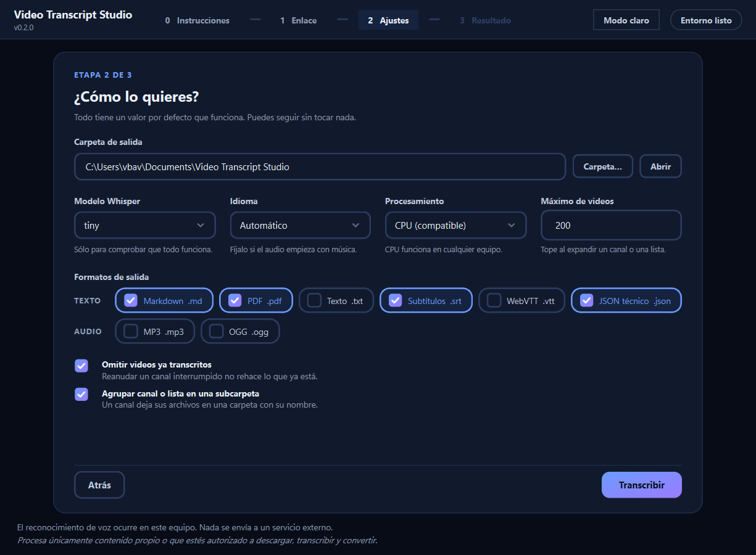
Task: Click the Máximo de videos field
Action: click(x=611, y=225)
